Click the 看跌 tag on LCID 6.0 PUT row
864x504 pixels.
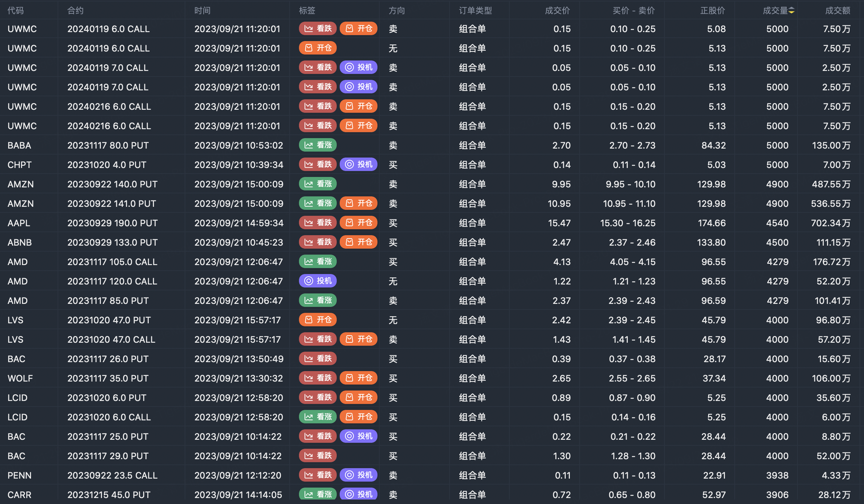(x=318, y=398)
